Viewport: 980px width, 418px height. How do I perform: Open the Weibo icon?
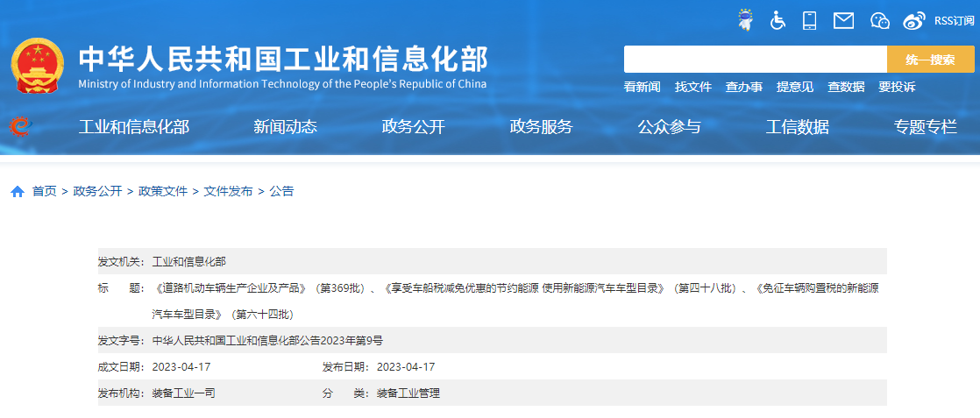point(914,19)
